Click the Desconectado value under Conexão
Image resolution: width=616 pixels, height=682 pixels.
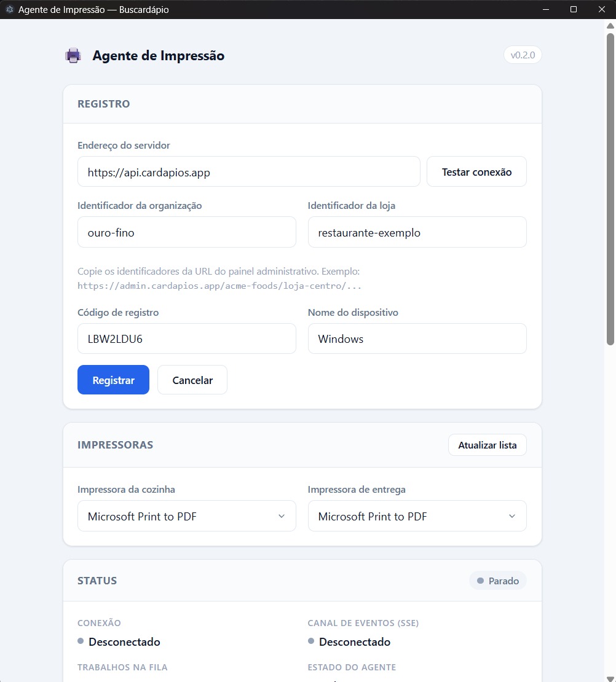coord(124,641)
